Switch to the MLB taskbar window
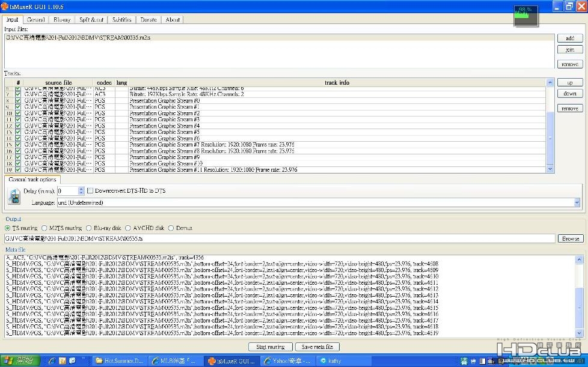This screenshot has height=367, width=588. [x=176, y=360]
